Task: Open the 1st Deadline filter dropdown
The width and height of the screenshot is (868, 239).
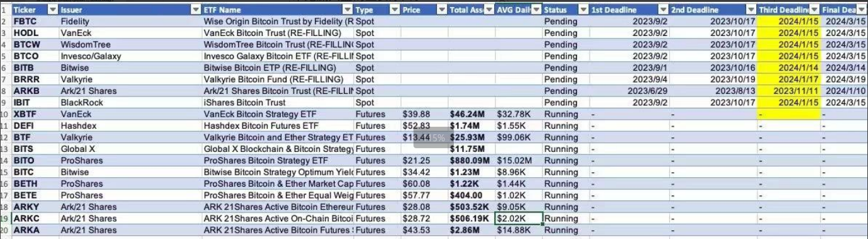Action: point(663,10)
